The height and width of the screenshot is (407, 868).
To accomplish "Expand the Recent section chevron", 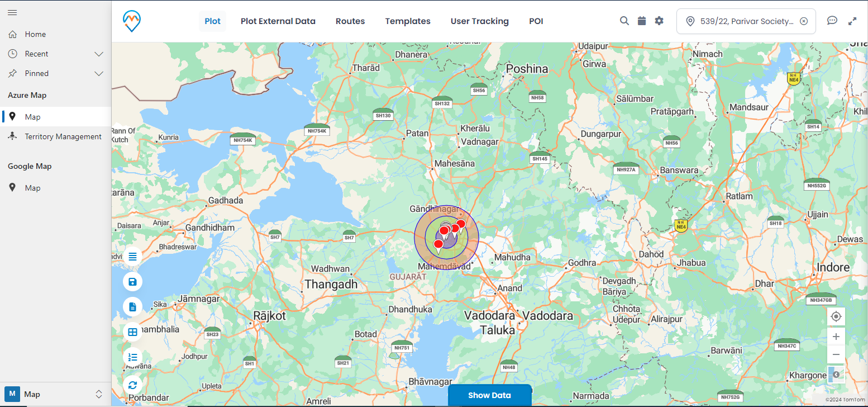I will [x=99, y=54].
